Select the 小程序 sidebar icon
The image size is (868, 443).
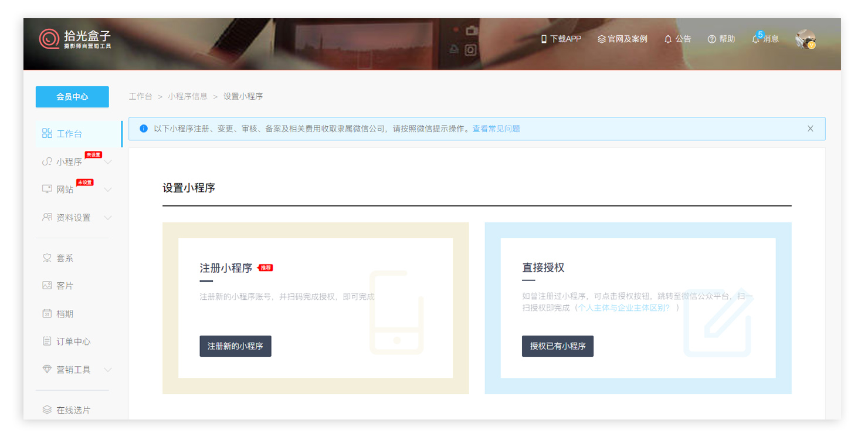click(x=47, y=161)
